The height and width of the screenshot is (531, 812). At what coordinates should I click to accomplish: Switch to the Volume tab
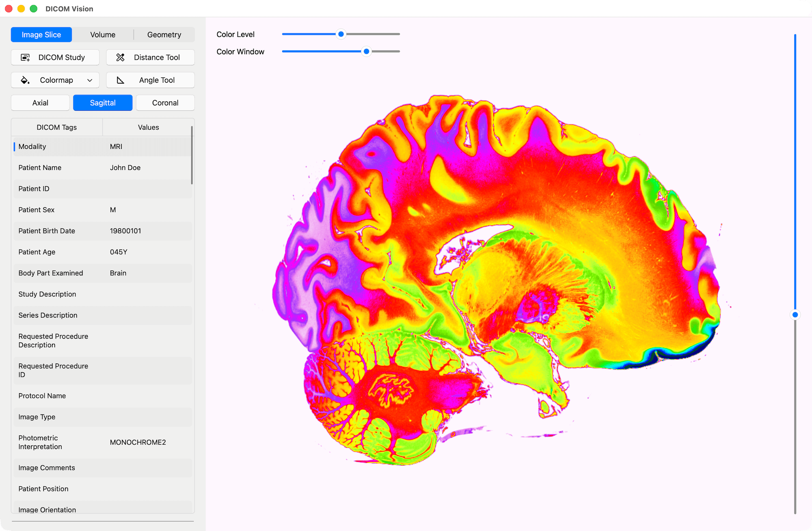tap(103, 34)
